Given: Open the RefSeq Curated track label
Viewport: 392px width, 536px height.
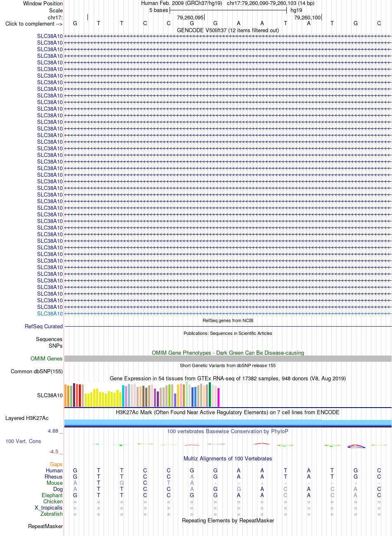Looking at the screenshot, I should [x=44, y=326].
